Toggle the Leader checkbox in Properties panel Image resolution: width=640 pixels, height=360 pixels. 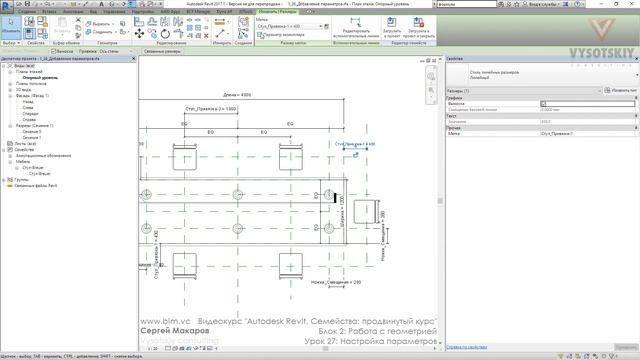(x=543, y=104)
